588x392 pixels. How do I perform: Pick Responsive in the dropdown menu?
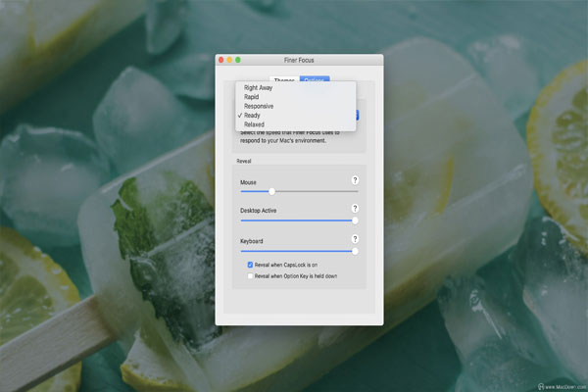(x=262, y=106)
